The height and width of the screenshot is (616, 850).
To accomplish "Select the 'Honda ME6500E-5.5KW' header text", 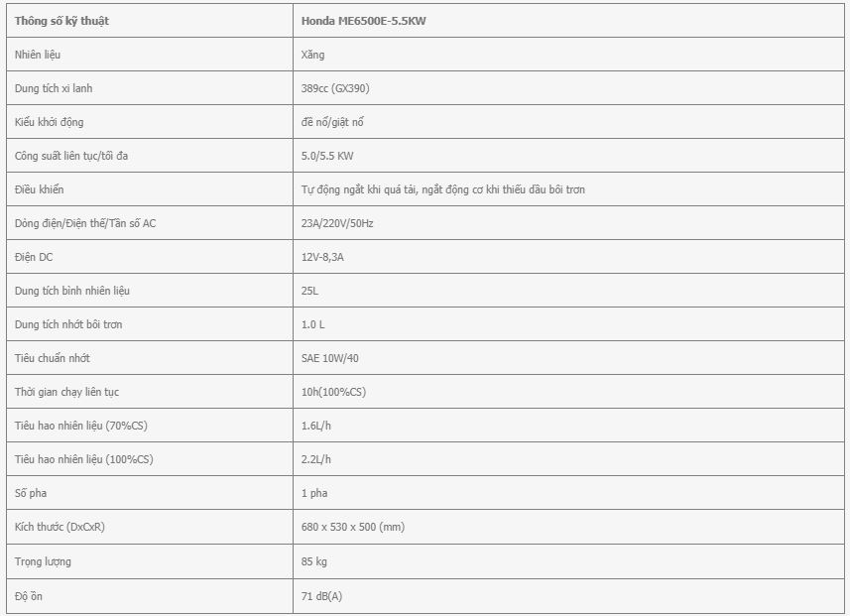I will [x=363, y=21].
